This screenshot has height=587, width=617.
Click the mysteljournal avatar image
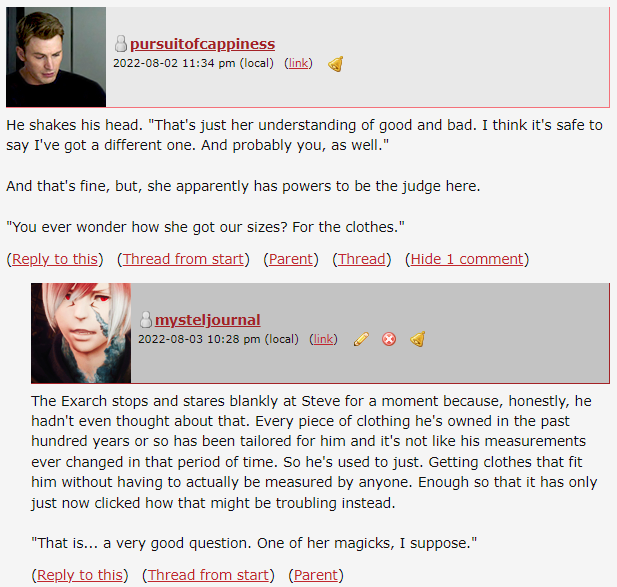point(81,333)
